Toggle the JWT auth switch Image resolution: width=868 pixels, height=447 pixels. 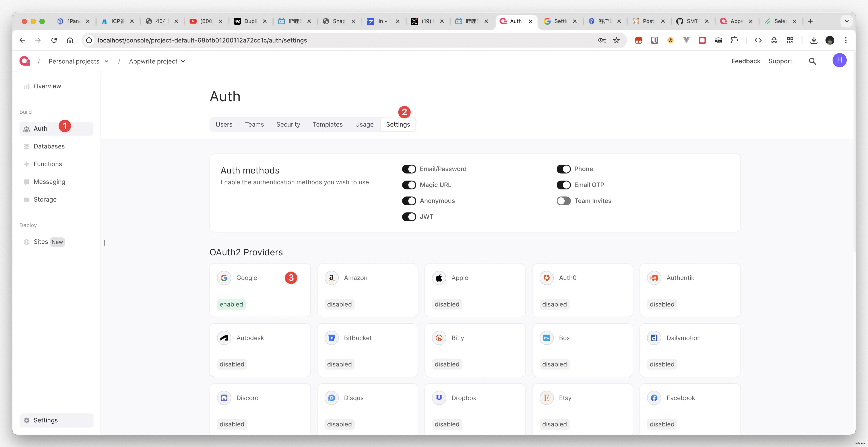coord(409,217)
